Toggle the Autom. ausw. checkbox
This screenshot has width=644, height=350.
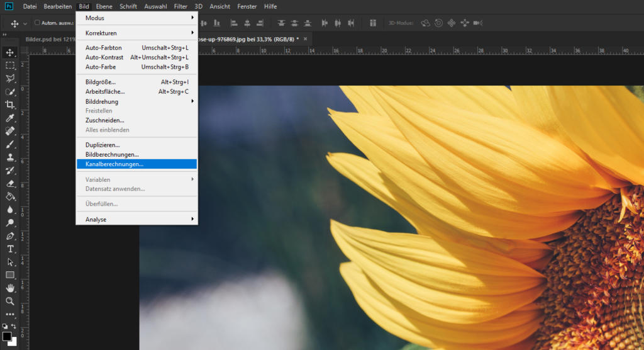pyautogui.click(x=37, y=23)
